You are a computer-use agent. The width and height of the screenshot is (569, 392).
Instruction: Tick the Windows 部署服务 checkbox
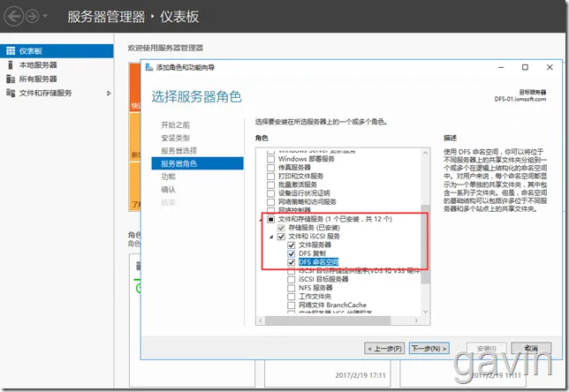pos(270,159)
